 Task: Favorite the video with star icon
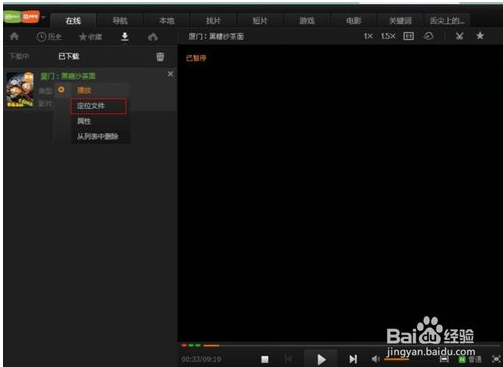click(x=480, y=36)
